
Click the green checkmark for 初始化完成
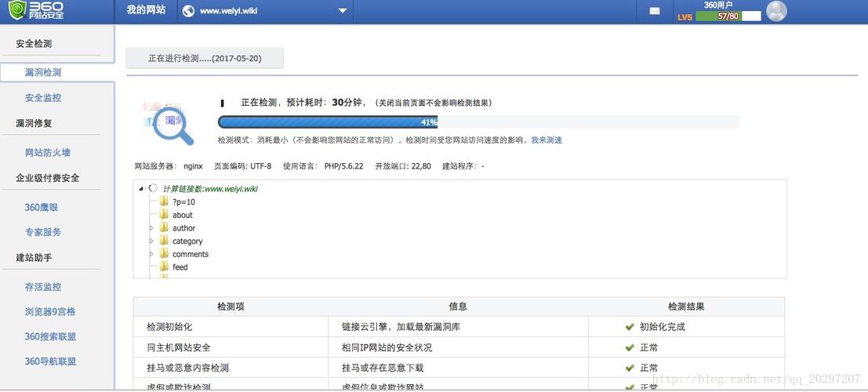click(x=630, y=327)
